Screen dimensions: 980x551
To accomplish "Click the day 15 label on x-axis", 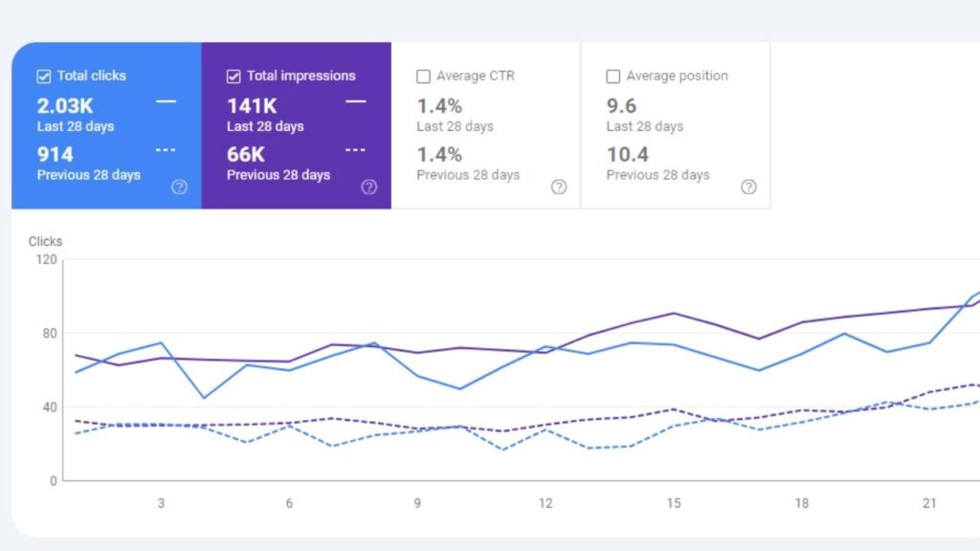I will point(674,503).
